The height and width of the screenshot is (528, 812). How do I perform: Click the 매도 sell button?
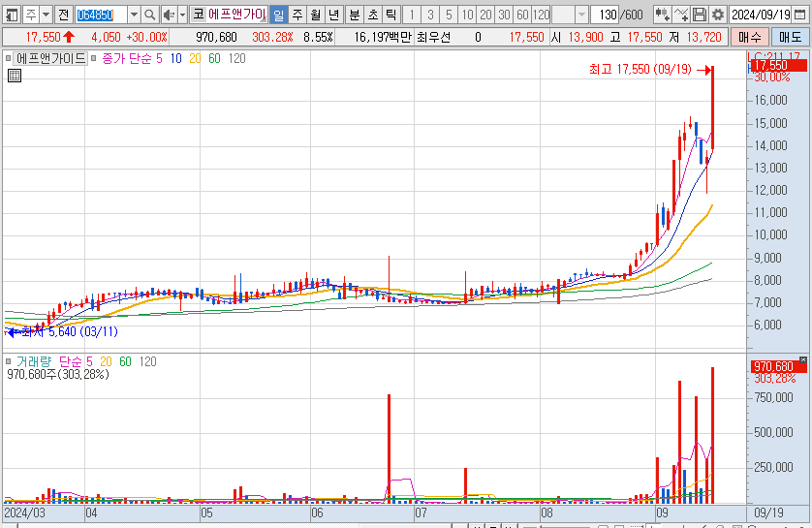point(790,37)
